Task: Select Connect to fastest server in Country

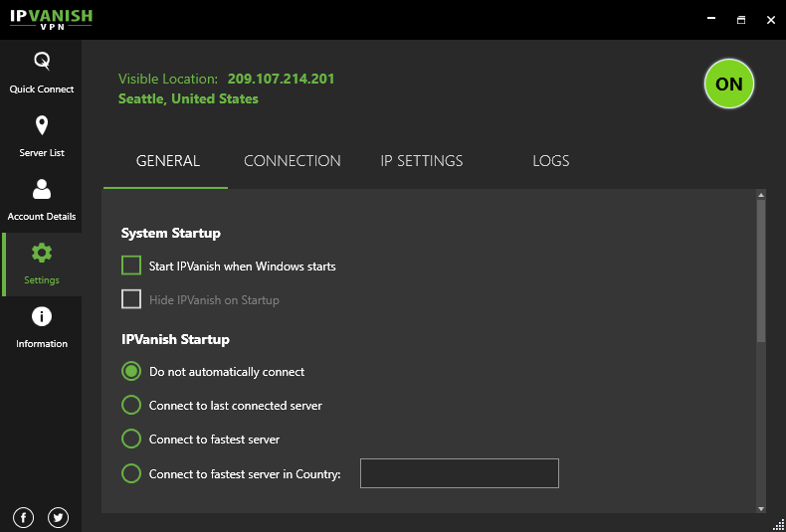Action: (x=131, y=474)
